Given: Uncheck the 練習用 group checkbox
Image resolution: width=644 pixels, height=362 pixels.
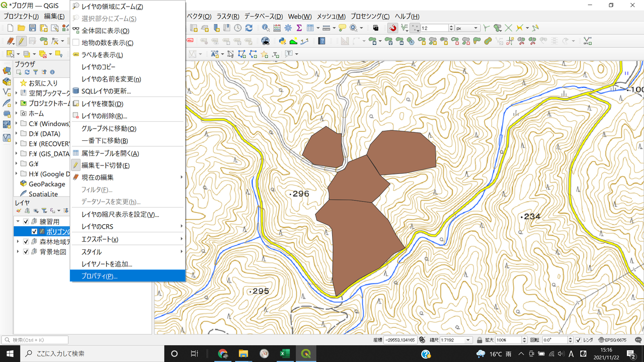Looking at the screenshot, I should pyautogui.click(x=26, y=222).
